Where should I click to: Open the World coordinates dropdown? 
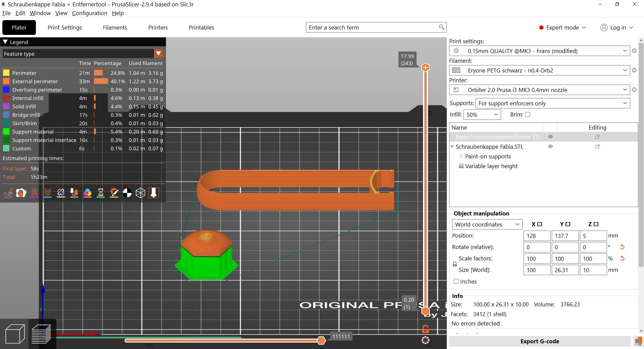(487, 225)
